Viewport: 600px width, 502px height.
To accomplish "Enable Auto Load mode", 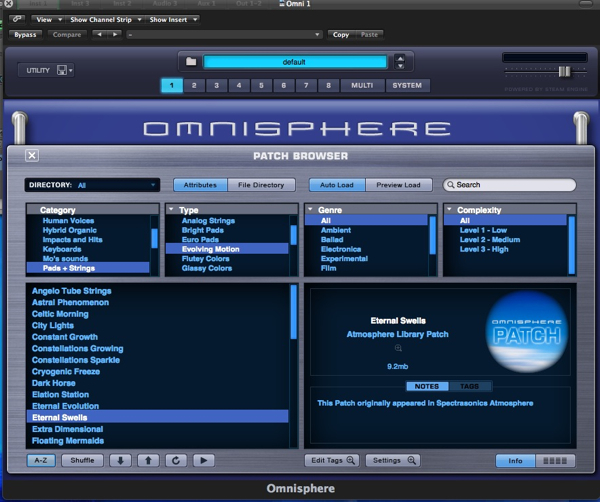I will coord(337,185).
